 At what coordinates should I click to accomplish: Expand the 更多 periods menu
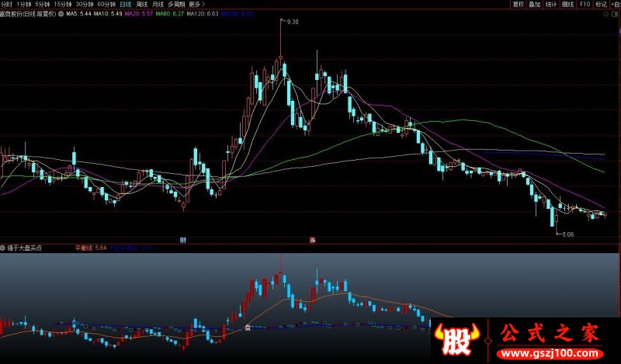pyautogui.click(x=197, y=4)
